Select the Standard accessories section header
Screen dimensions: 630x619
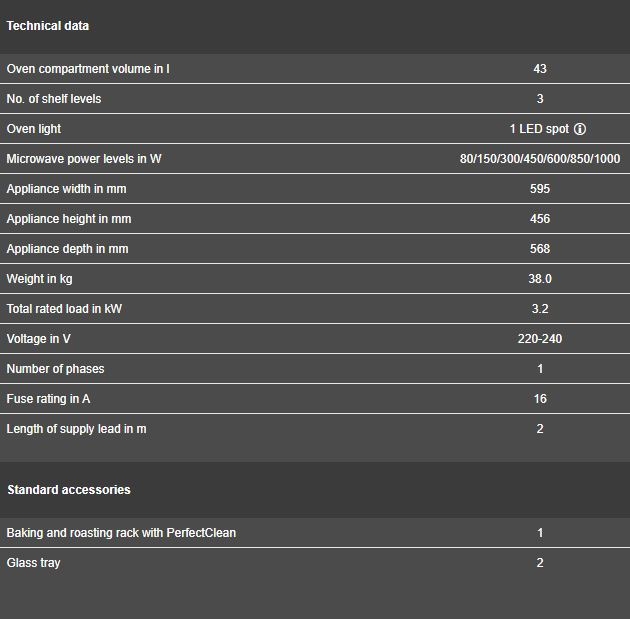[x=69, y=490]
